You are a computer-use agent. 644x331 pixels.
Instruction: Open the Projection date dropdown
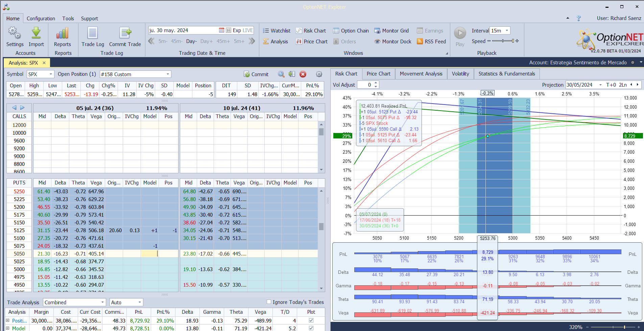600,85
